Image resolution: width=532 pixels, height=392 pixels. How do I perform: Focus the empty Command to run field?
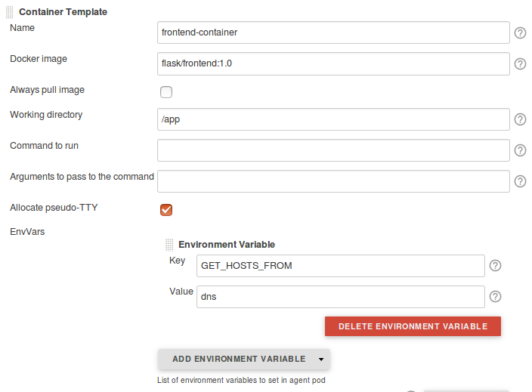click(333, 150)
